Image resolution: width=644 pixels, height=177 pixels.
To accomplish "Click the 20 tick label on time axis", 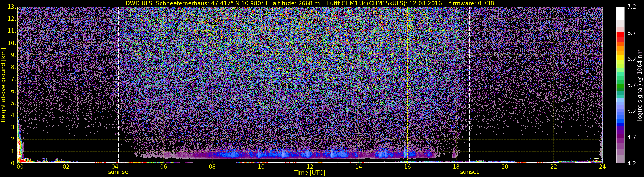I will point(505,167).
